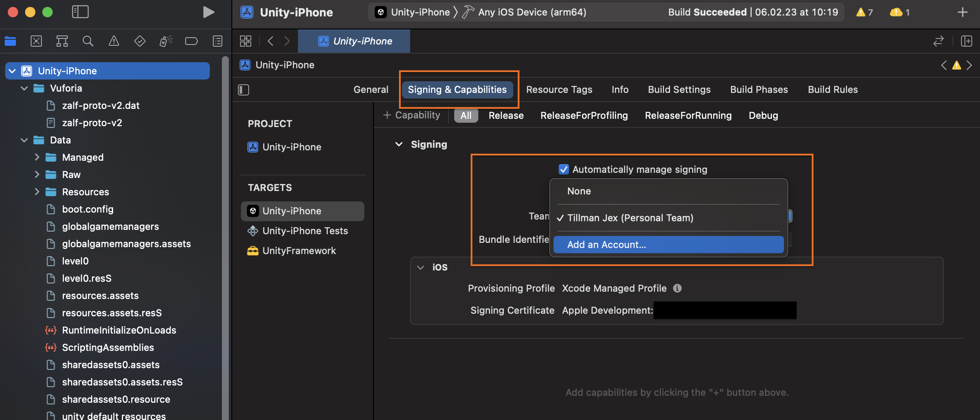Choose None in the Team menu
Screen dimensions: 980x420
[x=668, y=191]
